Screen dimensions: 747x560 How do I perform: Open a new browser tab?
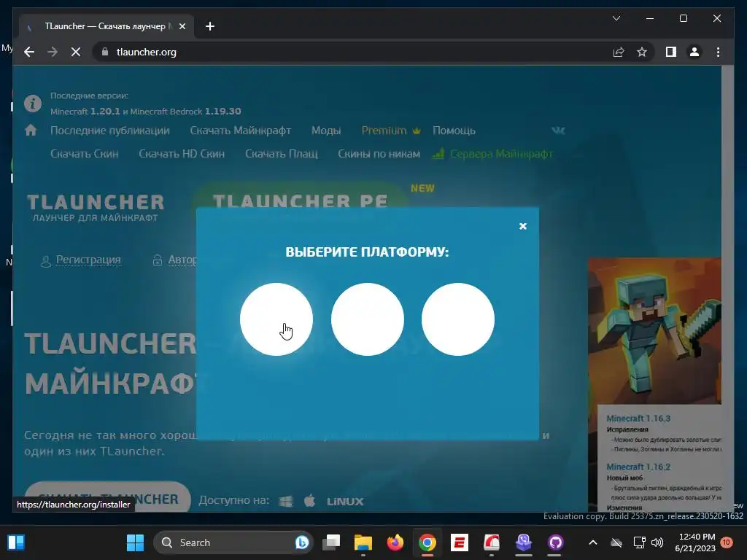pyautogui.click(x=210, y=26)
